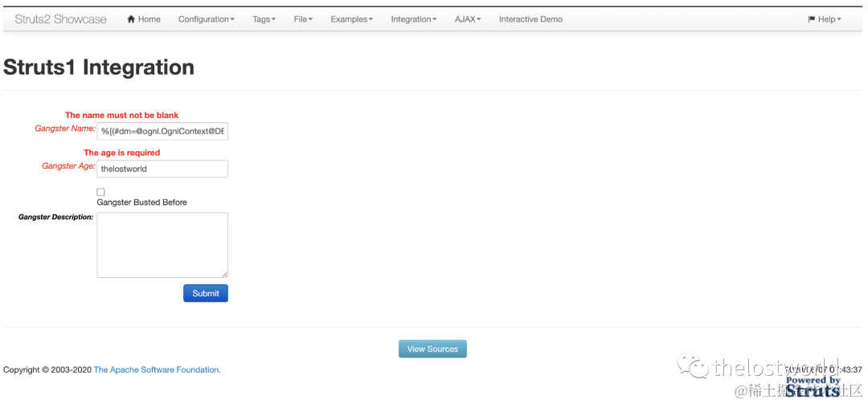Click the View Sources button
868x404 pixels.
(432, 349)
